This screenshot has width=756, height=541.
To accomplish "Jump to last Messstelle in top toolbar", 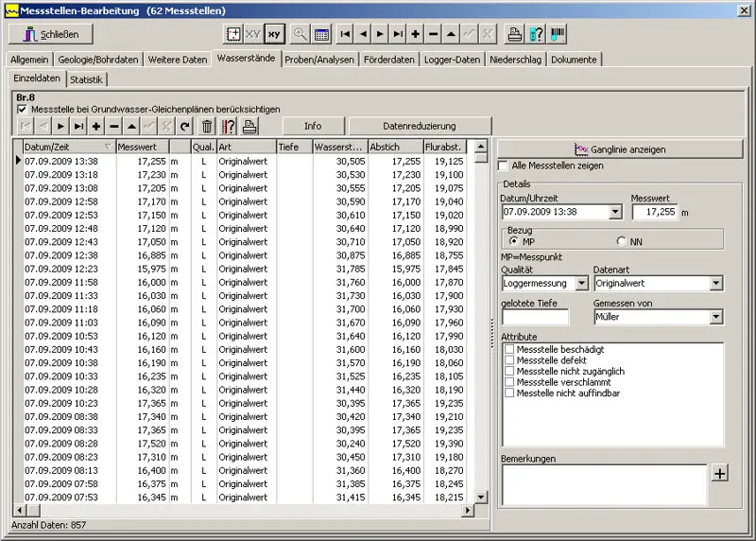I will pyautogui.click(x=398, y=34).
